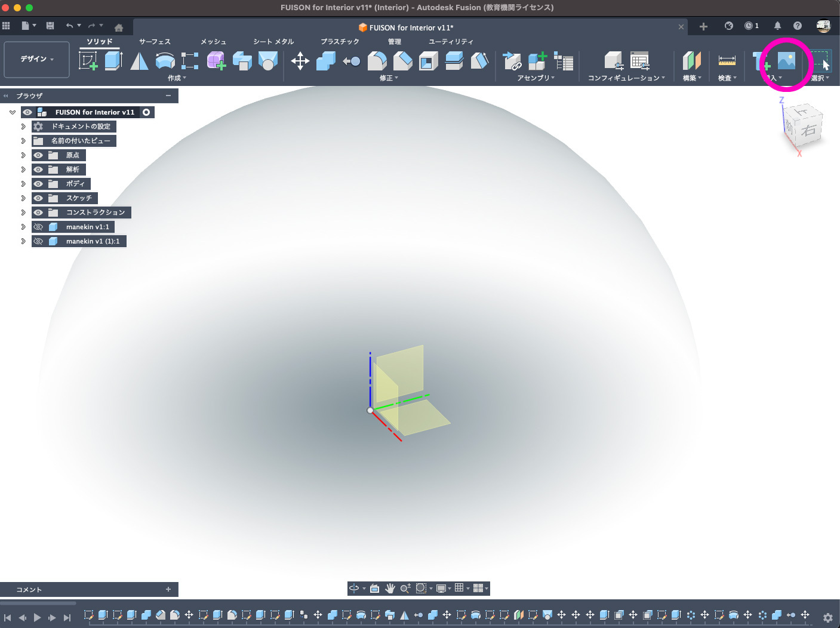The height and width of the screenshot is (628, 840).
Task: Switch to the サーフェス tab
Action: point(155,42)
